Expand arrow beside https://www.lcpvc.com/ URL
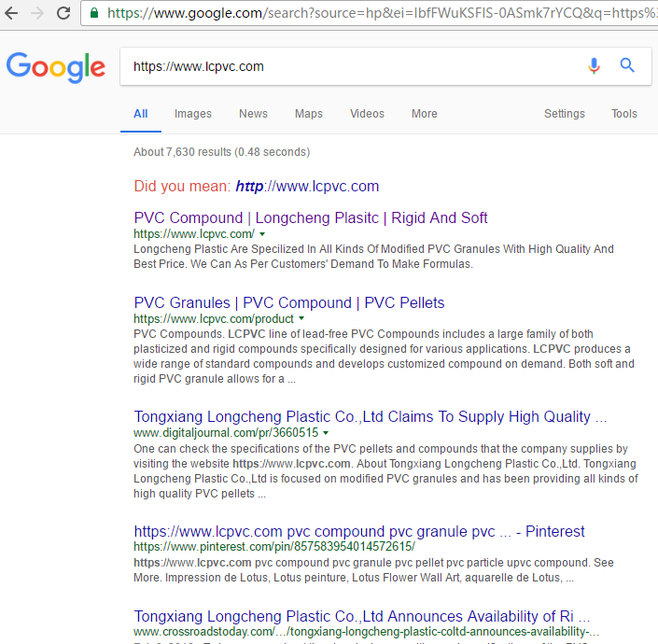Image resolution: width=658 pixels, height=644 pixels. pyautogui.click(x=262, y=234)
